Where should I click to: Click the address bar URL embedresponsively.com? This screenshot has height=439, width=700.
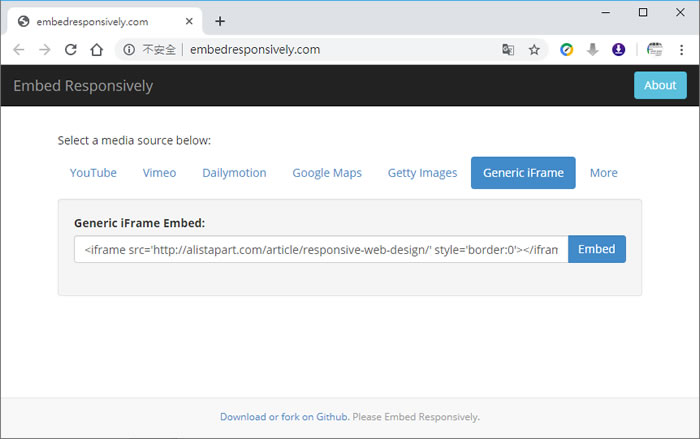click(255, 50)
